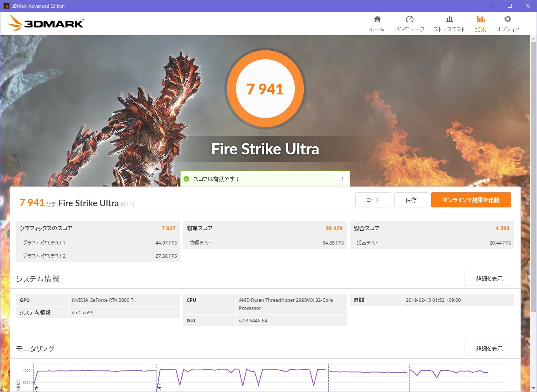
Task: Click the green valid score checkmark
Action: (186, 179)
